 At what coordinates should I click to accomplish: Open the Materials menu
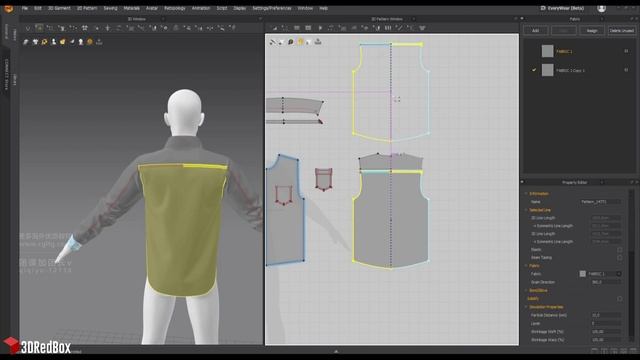pyautogui.click(x=131, y=8)
